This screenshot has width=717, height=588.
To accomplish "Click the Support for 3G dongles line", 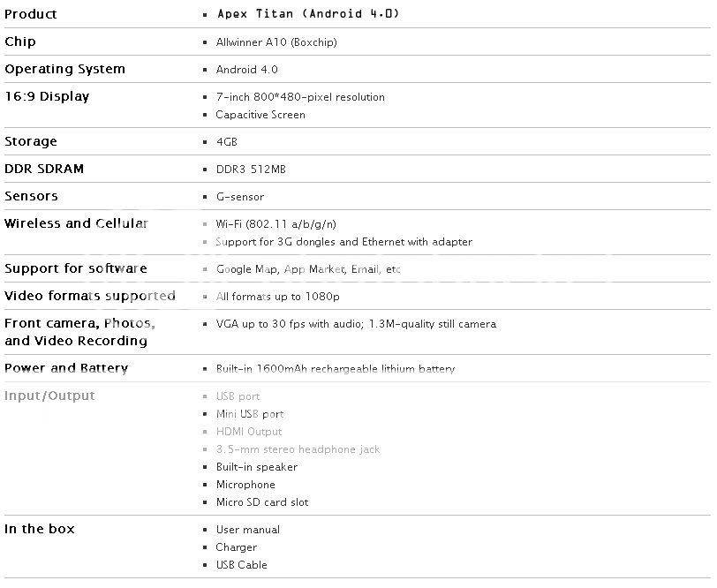I will 343,242.
